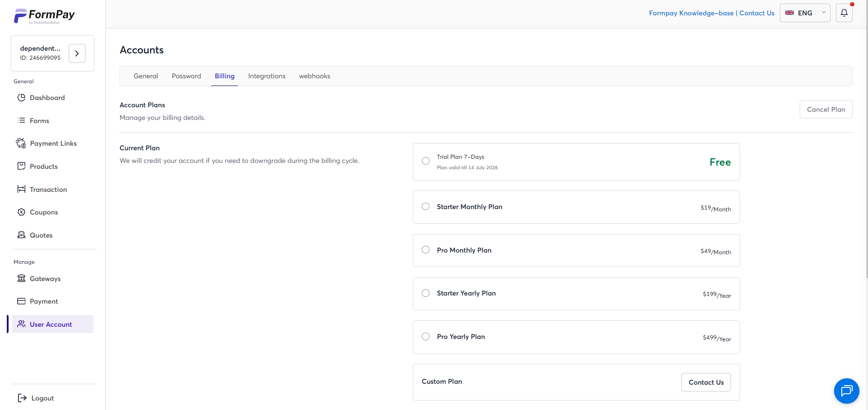
Task: Click the Logout arrow icon
Action: click(x=22, y=398)
